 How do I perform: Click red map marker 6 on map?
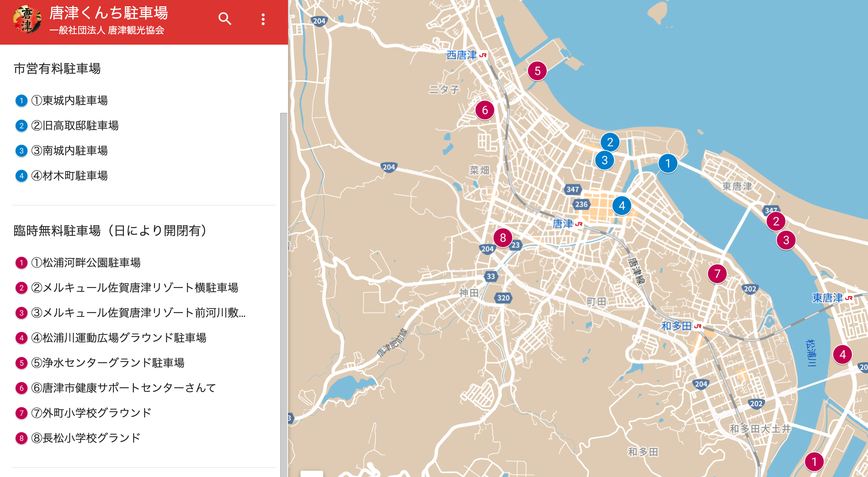click(x=484, y=110)
